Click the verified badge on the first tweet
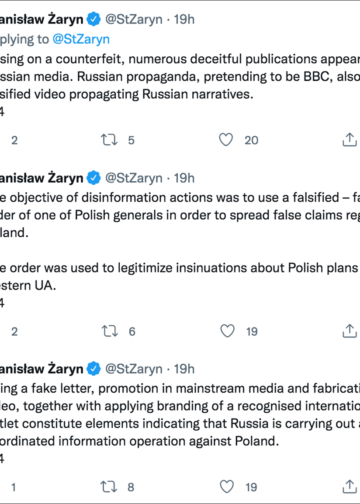 (x=94, y=19)
